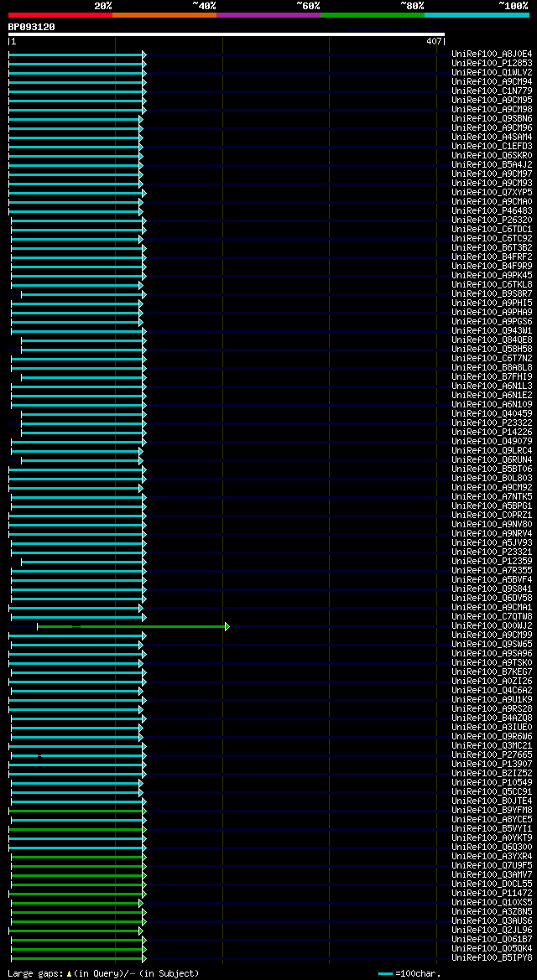Click the orange ~40% legend segment

pyautogui.click(x=164, y=14)
